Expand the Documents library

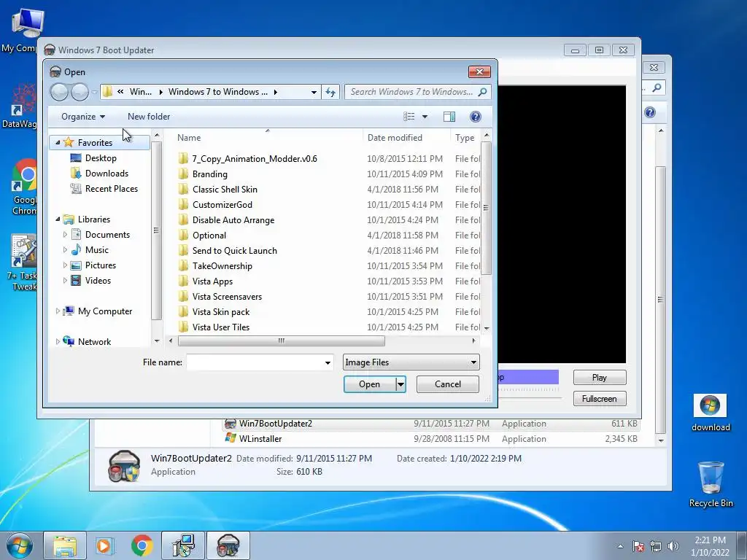coord(65,234)
